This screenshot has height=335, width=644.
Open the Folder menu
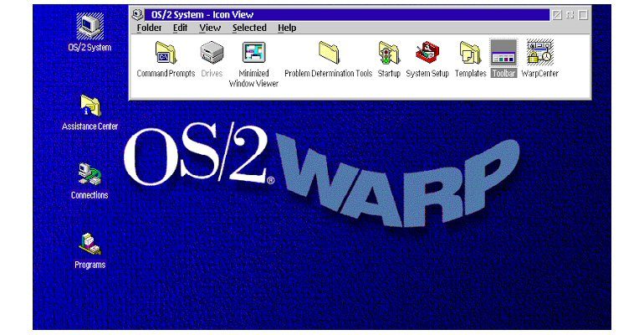149,28
